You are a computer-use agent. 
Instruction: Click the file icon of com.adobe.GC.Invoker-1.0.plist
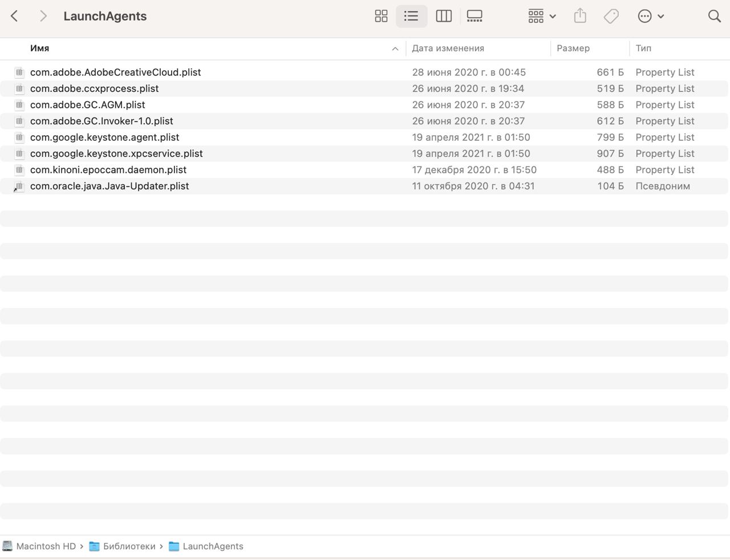point(19,121)
